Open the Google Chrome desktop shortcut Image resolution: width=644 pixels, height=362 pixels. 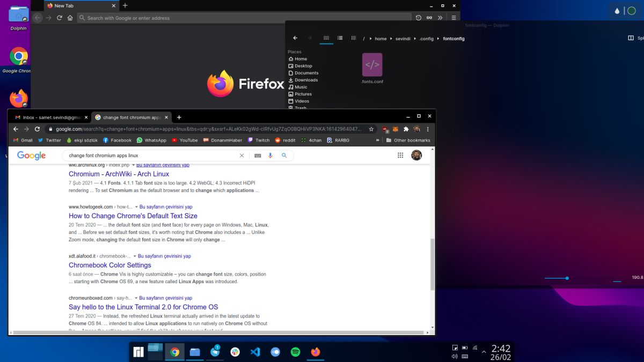click(19, 56)
